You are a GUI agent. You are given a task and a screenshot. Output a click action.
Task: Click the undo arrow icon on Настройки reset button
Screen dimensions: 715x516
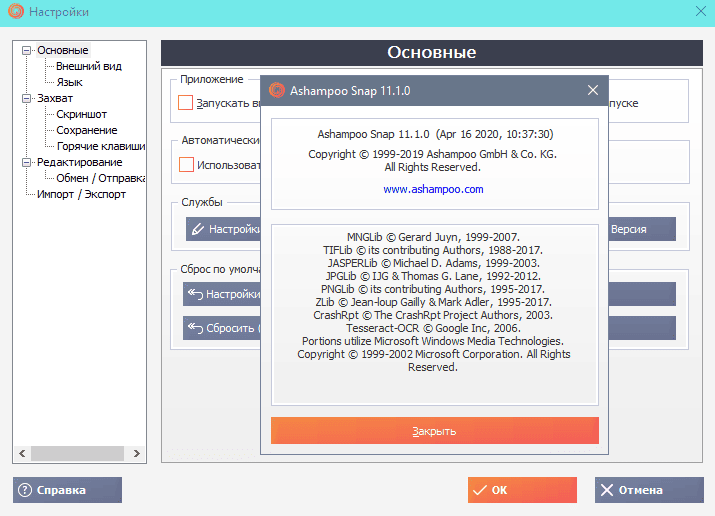pyautogui.click(x=195, y=294)
